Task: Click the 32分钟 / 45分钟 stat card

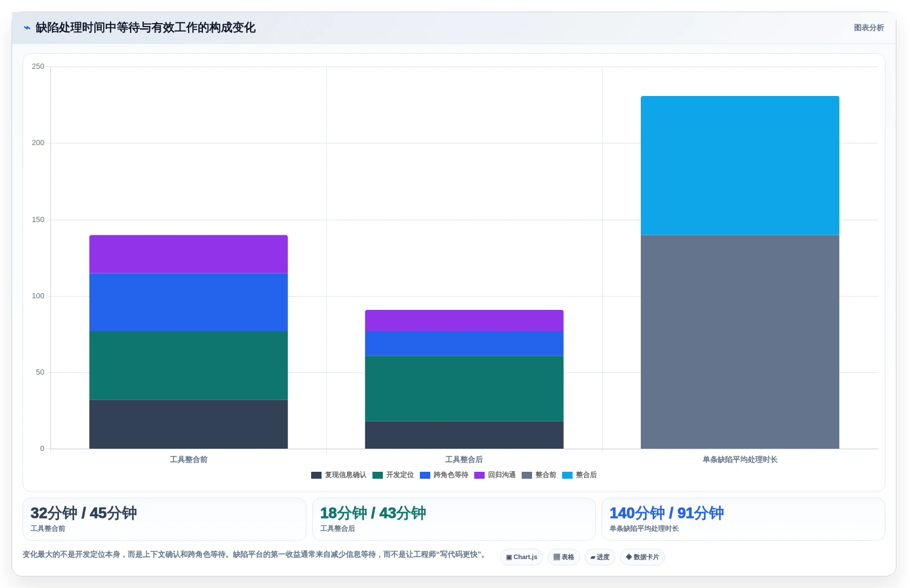Action: click(x=164, y=519)
